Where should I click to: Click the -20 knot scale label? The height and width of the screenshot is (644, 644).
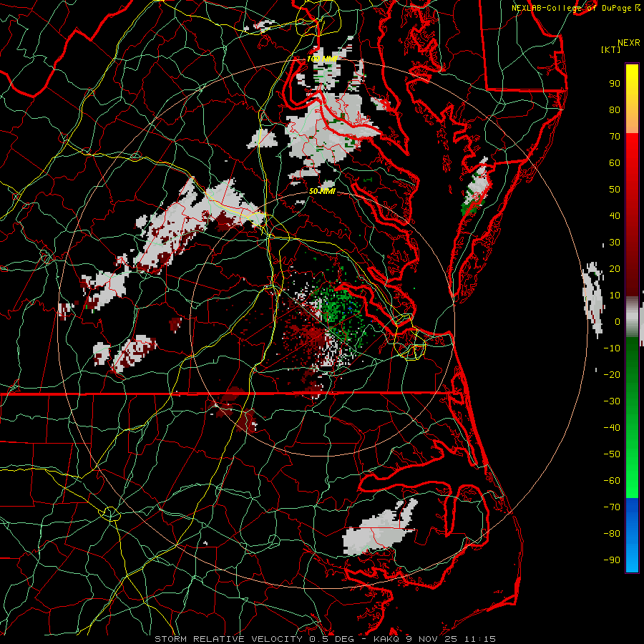(x=612, y=375)
